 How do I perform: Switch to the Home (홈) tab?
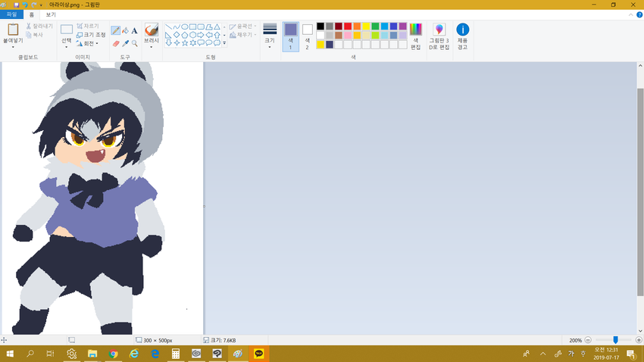[x=32, y=15]
